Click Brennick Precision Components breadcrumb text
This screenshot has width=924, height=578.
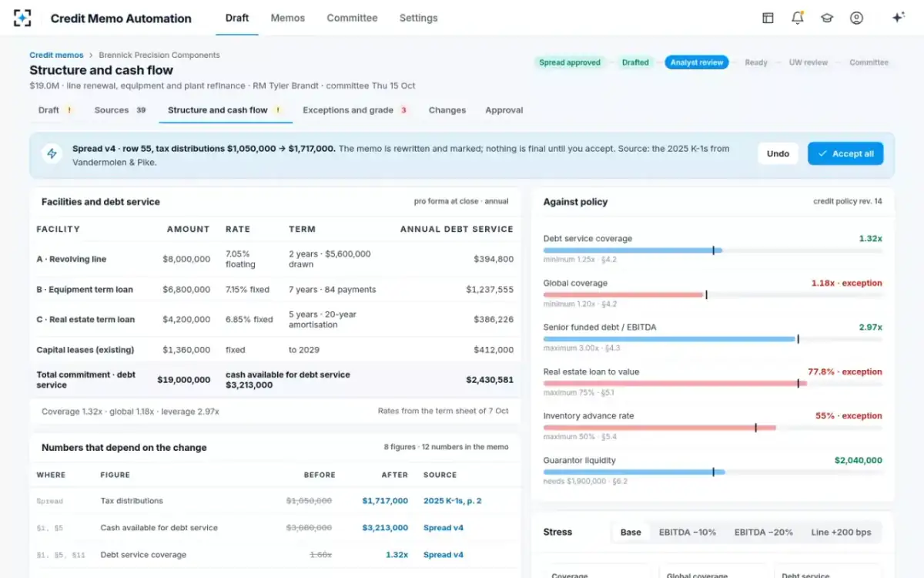click(x=159, y=55)
